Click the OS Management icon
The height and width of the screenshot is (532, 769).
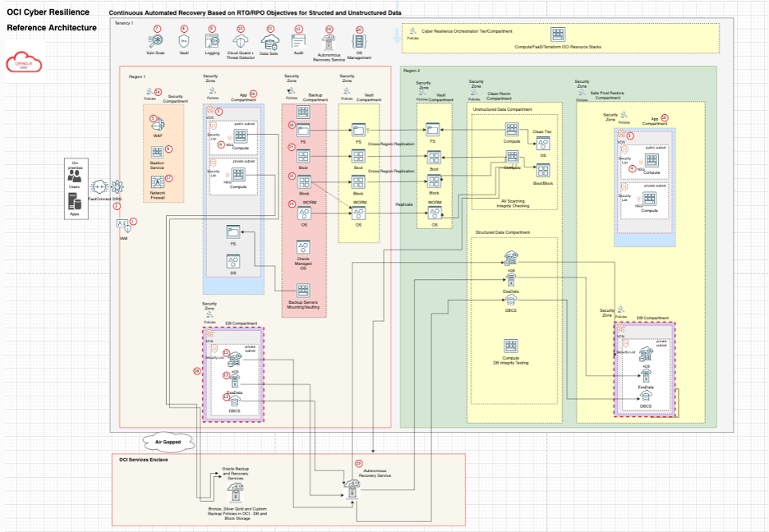point(360,39)
